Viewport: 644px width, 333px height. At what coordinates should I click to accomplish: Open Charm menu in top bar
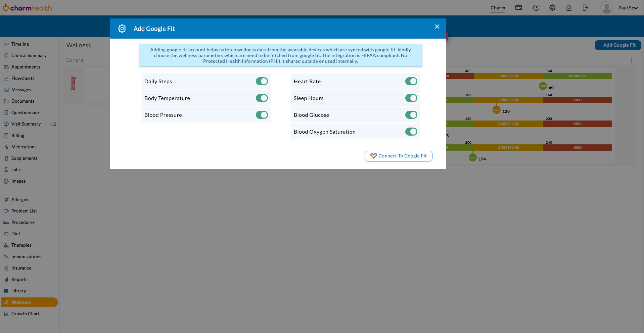click(498, 8)
